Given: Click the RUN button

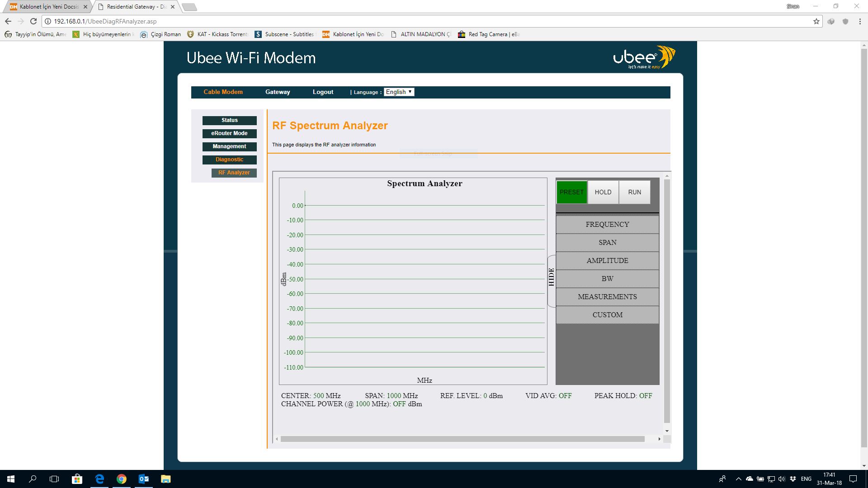Looking at the screenshot, I should [x=635, y=192].
